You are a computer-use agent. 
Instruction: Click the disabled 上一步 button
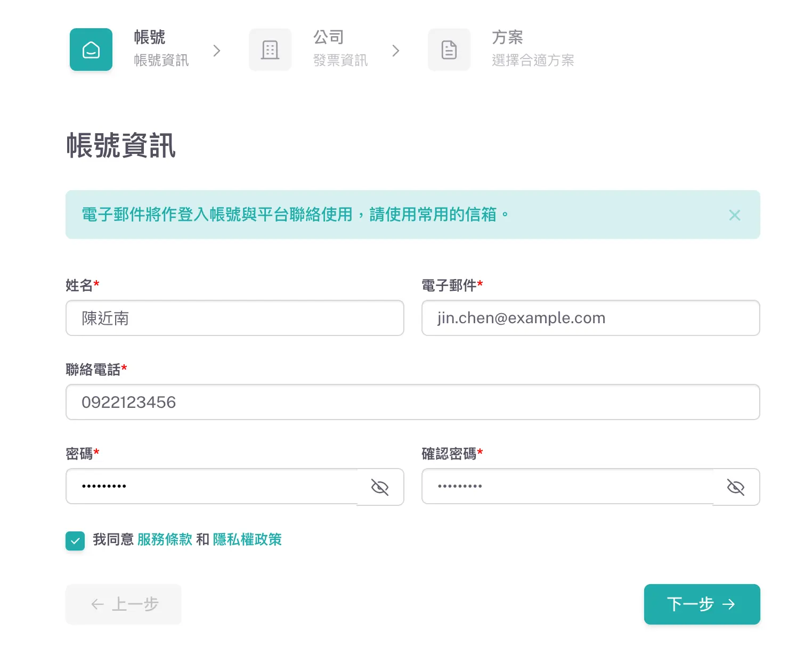coord(124,604)
